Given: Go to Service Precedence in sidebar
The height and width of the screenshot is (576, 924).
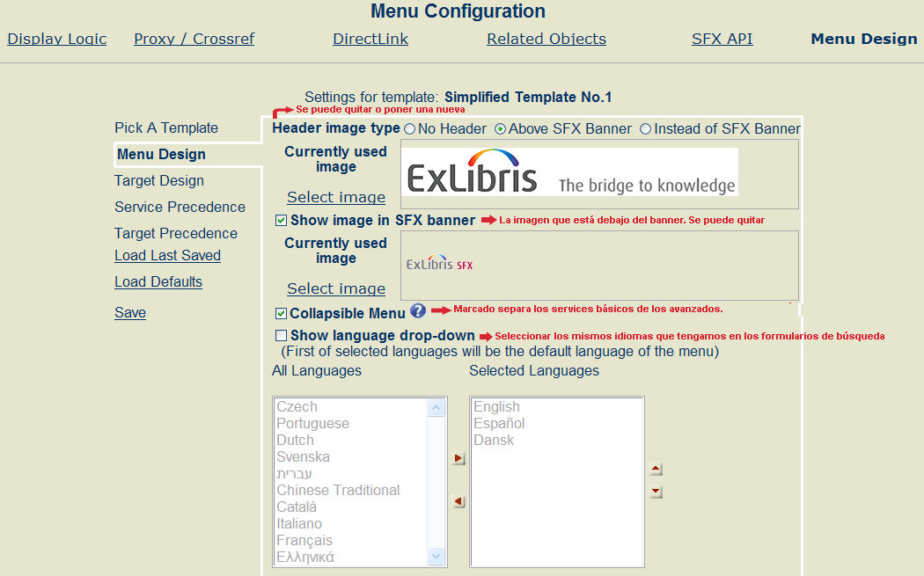Looking at the screenshot, I should tap(180, 207).
